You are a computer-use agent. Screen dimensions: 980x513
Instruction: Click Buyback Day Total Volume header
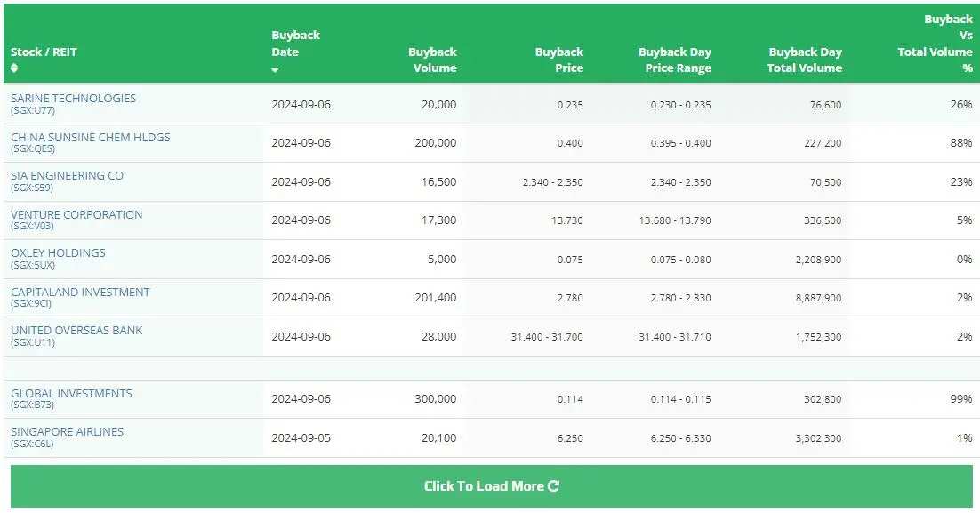coord(805,60)
